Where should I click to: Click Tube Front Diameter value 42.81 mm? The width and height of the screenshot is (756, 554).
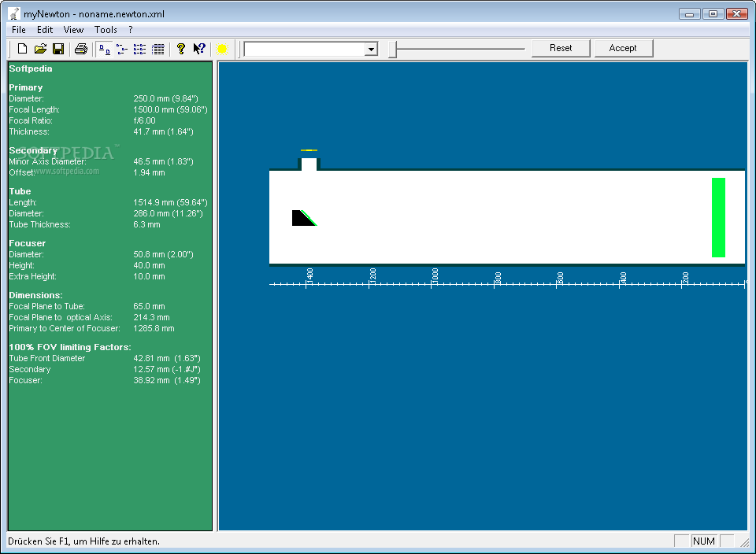[167, 359]
